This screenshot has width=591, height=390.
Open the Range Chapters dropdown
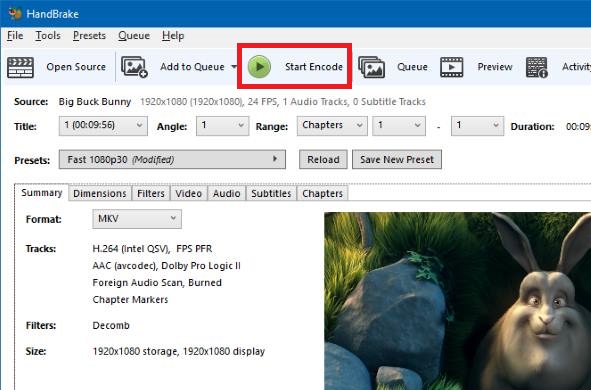click(332, 125)
